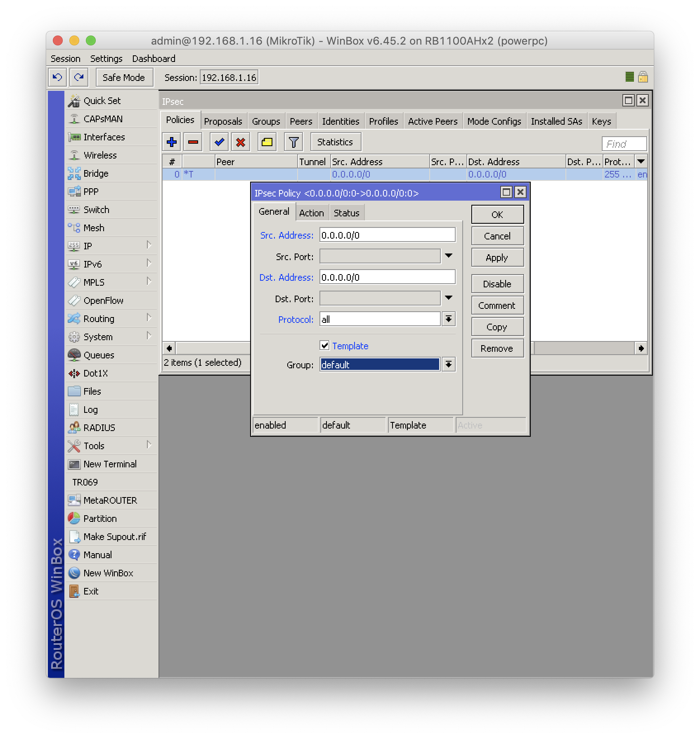Click the blue plus add policy icon
The height and width of the screenshot is (739, 700).
[172, 142]
